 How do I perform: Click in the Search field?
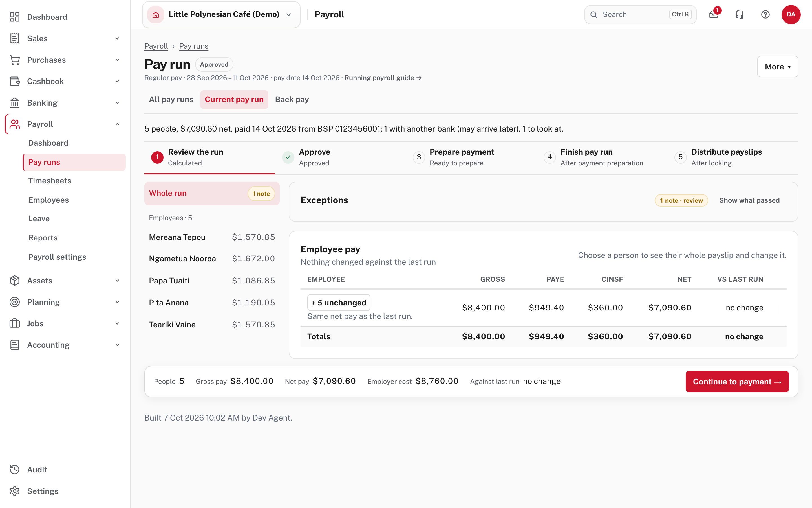(640, 14)
